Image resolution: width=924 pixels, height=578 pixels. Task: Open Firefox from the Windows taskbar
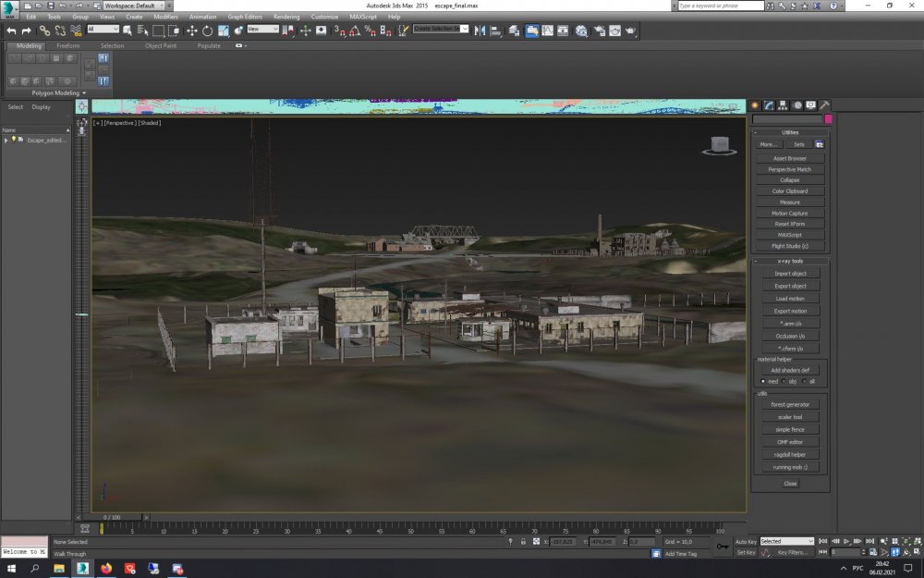coord(106,569)
